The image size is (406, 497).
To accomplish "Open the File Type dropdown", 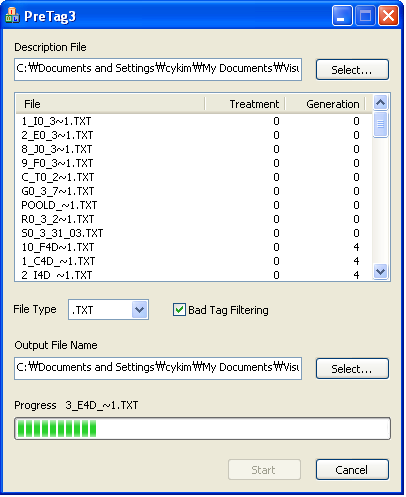I will 139,310.
